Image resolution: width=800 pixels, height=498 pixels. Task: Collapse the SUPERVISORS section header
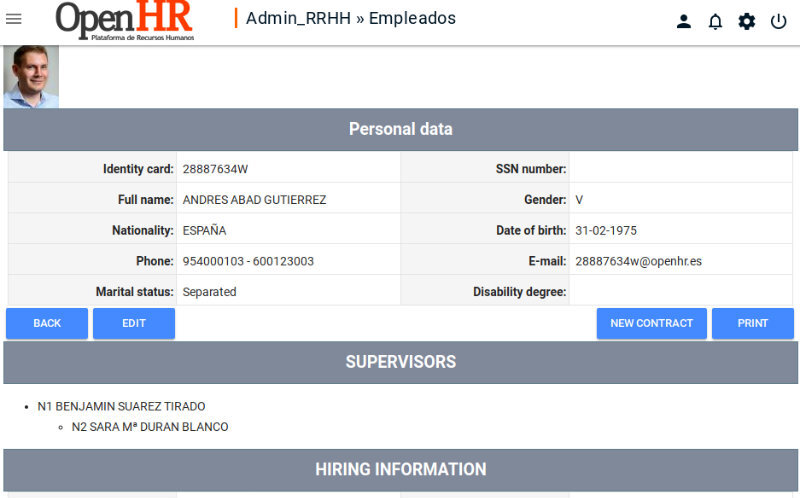coord(400,362)
